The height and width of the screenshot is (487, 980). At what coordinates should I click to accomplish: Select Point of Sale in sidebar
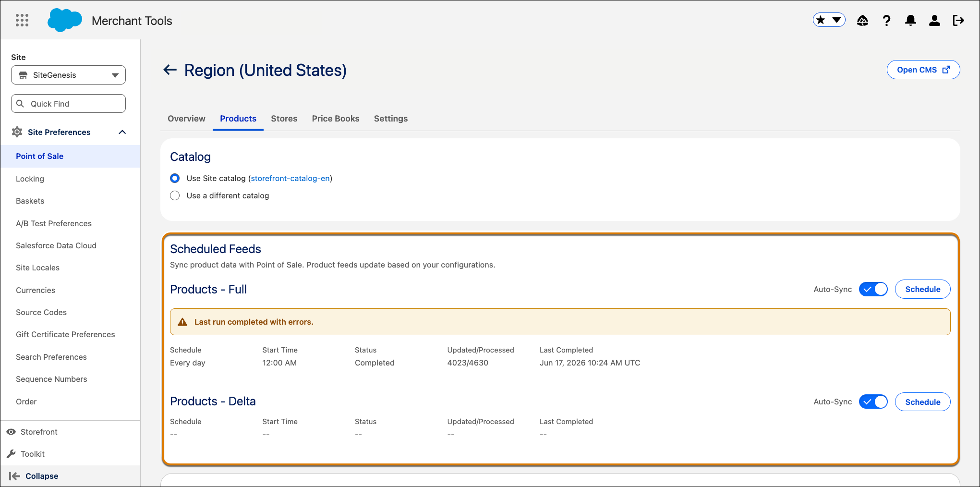click(x=70, y=156)
